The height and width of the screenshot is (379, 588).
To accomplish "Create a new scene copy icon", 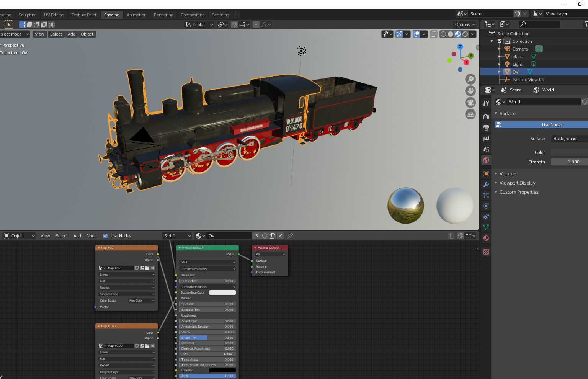I will (517, 14).
